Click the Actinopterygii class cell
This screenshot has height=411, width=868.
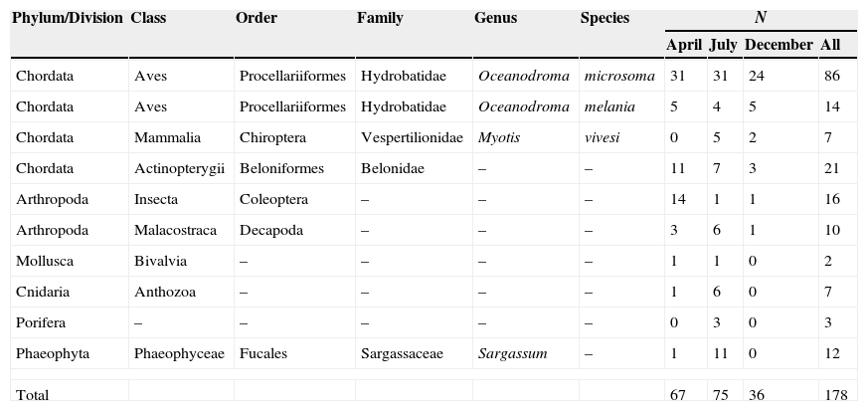click(x=179, y=168)
